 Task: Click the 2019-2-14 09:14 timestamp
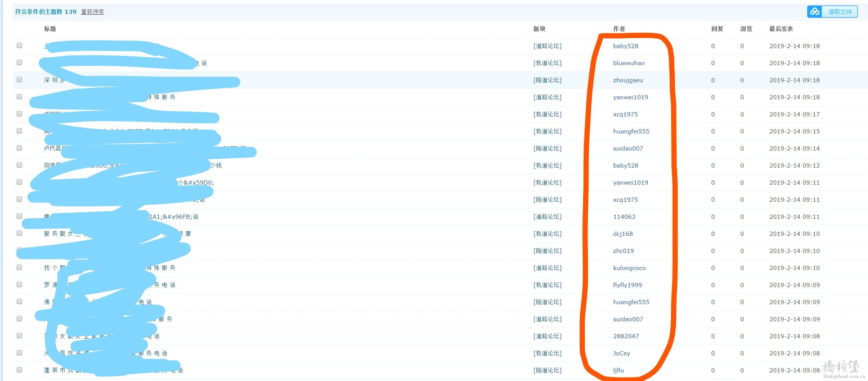pyautogui.click(x=794, y=148)
